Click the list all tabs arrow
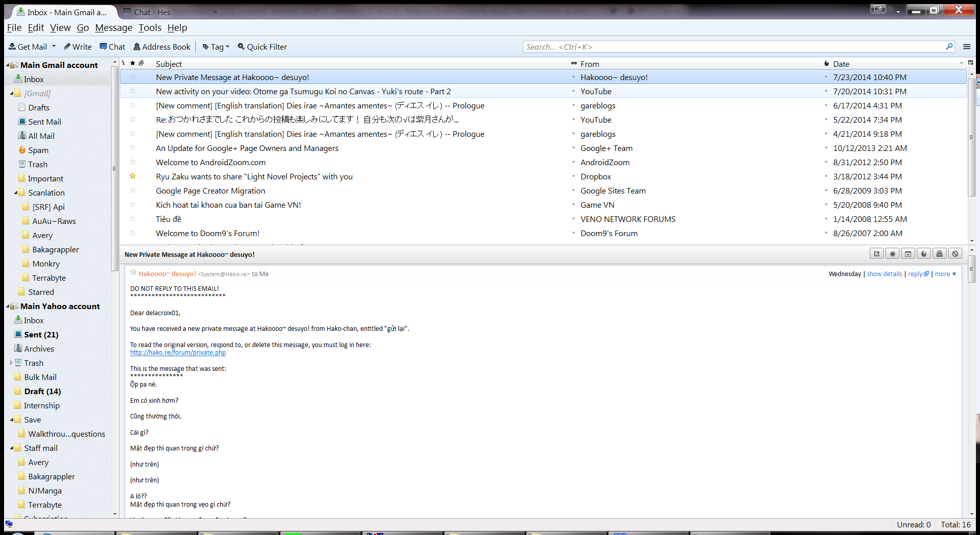The width and height of the screenshot is (980, 535). [899, 11]
